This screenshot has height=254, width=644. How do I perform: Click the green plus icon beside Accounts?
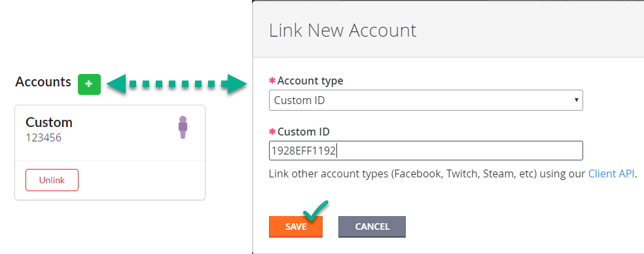tap(89, 84)
